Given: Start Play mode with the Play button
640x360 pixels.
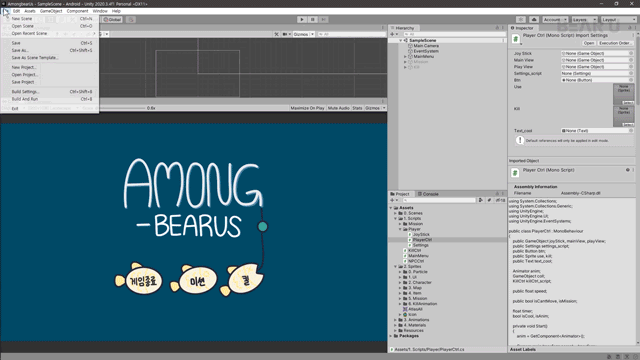Looking at the screenshot, I should coord(302,20).
